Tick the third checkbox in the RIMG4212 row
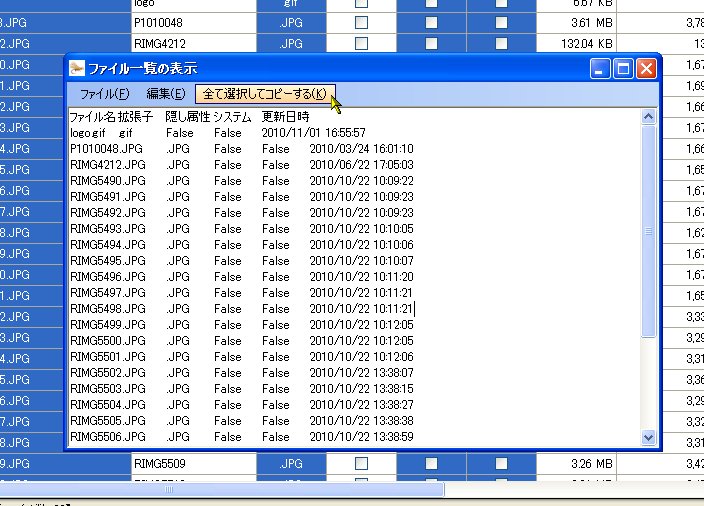The image size is (704, 506). coord(502,44)
